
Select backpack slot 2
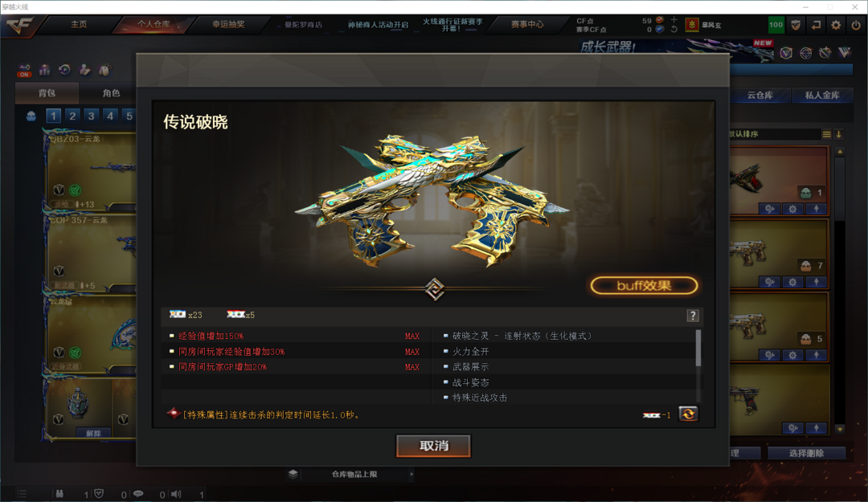click(72, 116)
